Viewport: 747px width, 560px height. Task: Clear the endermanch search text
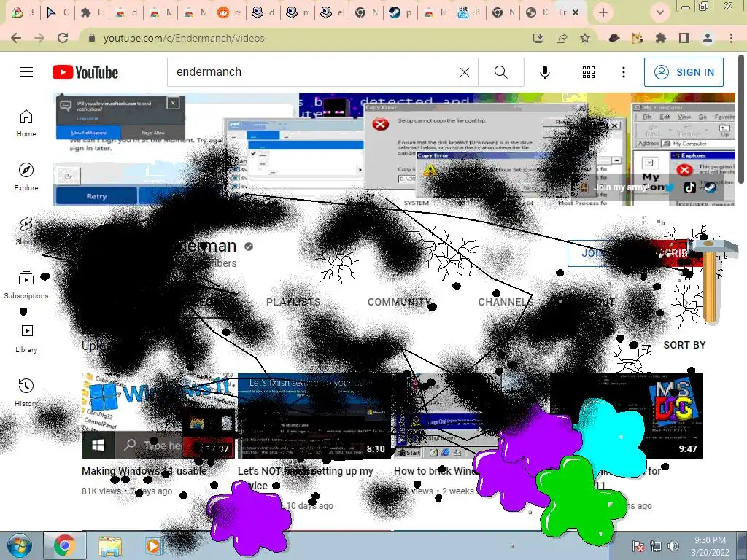(465, 72)
